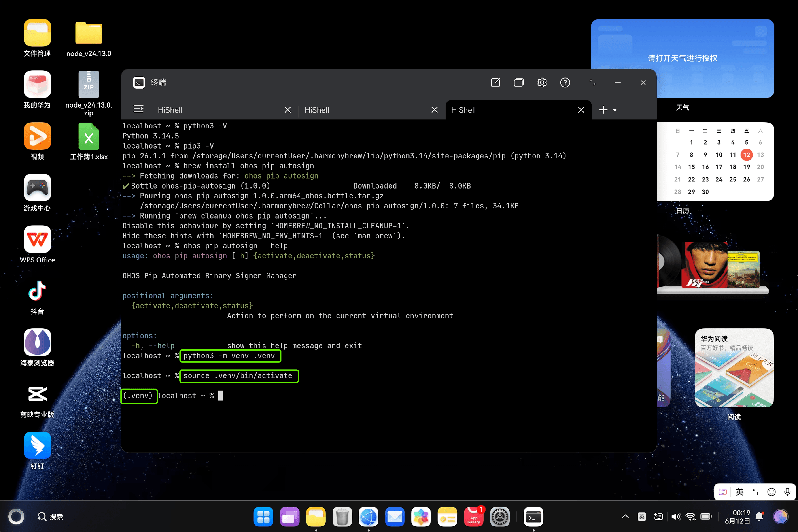Click keyboard icon on input method bar

[722, 492]
